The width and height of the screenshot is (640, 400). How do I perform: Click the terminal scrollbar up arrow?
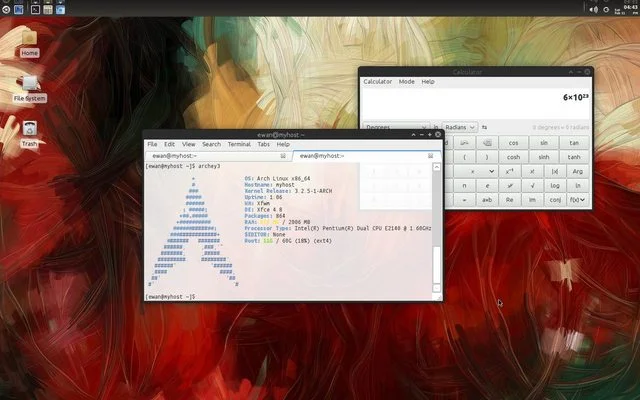[x=437, y=167]
